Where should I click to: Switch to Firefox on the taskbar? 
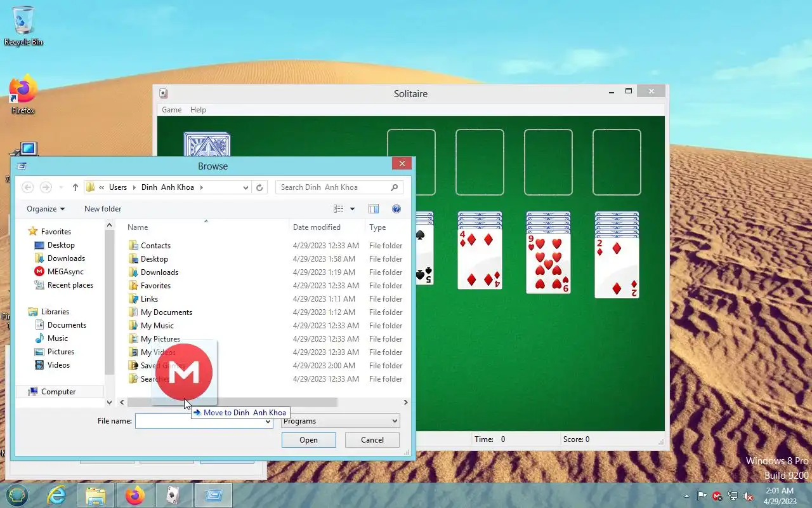click(134, 495)
